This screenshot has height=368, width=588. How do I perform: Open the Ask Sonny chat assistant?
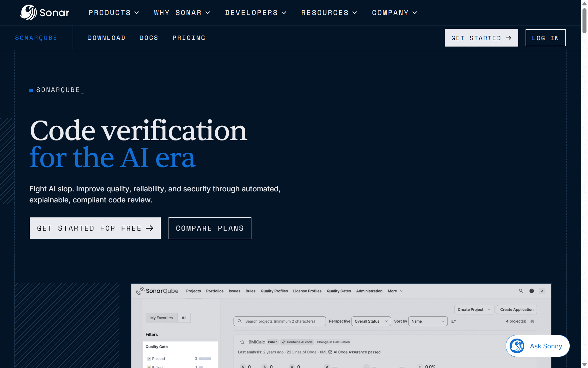click(x=537, y=346)
